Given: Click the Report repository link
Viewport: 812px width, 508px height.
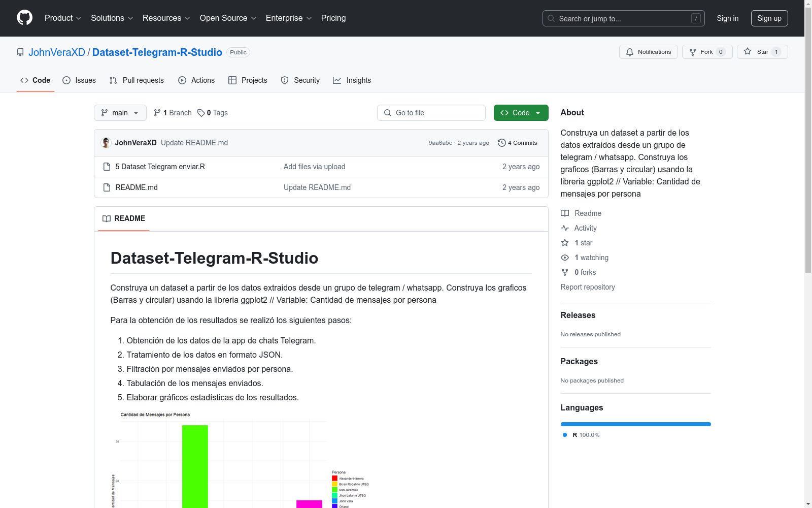Looking at the screenshot, I should [x=588, y=287].
